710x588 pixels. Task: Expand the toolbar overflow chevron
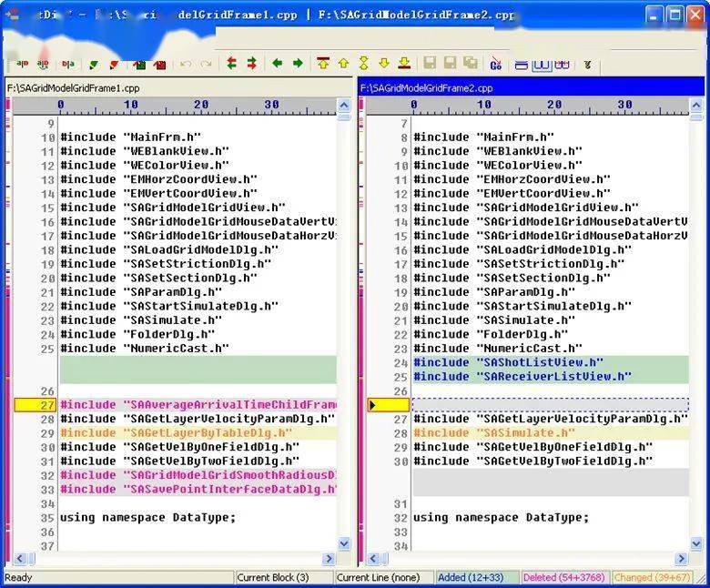tap(588, 66)
